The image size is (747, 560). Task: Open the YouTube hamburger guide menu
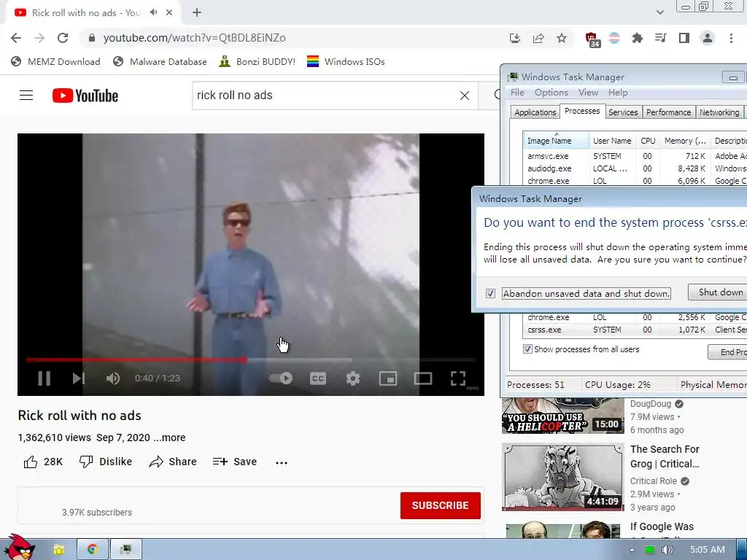tap(26, 96)
